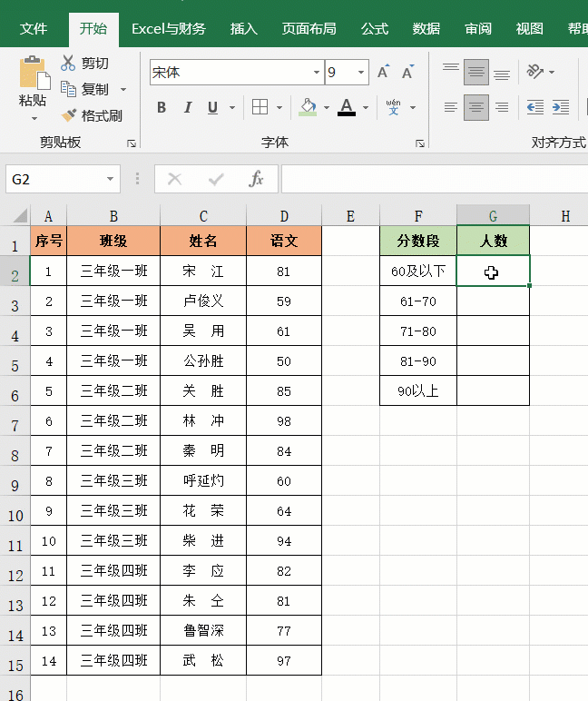Screen dimensions: 588x701
Task: Increase font size with larger A icon
Action: point(383,72)
